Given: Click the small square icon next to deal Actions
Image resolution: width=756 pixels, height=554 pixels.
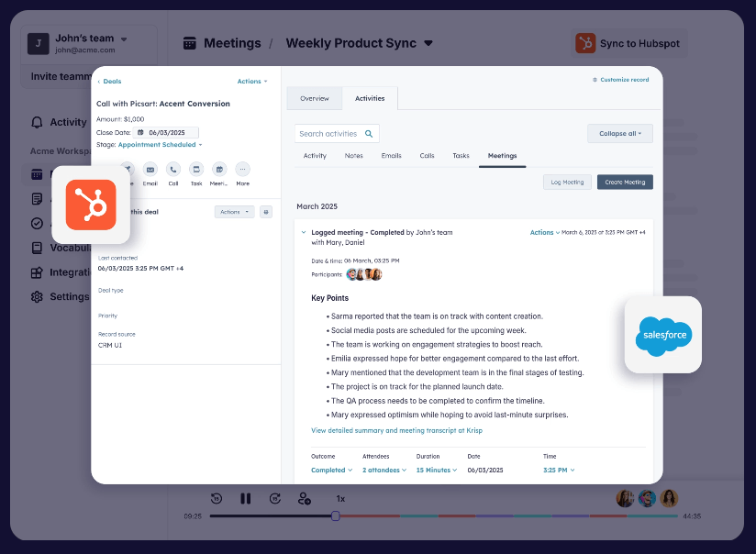Looking at the screenshot, I should click(x=266, y=212).
